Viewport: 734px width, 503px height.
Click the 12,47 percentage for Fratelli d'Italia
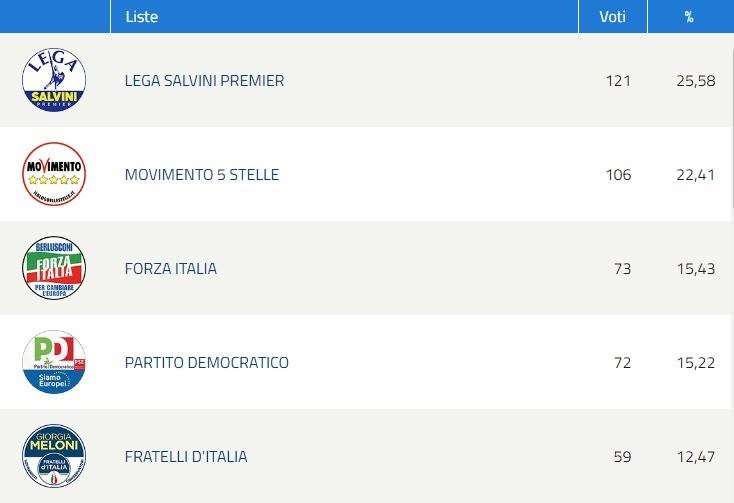pyautogui.click(x=696, y=457)
